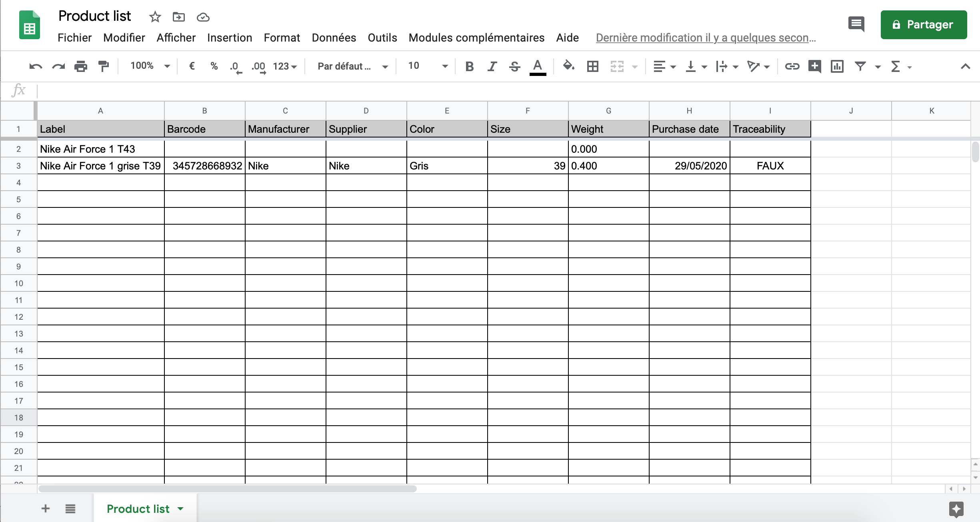
Task: Toggle italic formatting
Action: (492, 66)
